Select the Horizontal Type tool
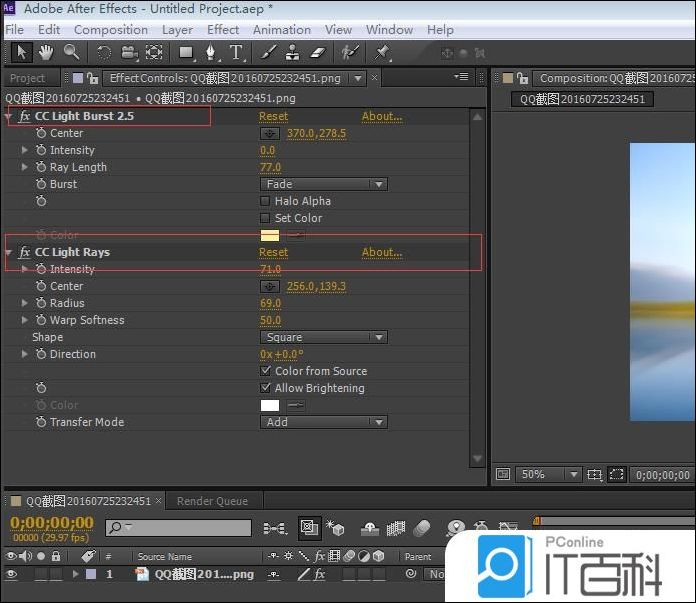Viewport: 696px width, 603px height. 236,52
